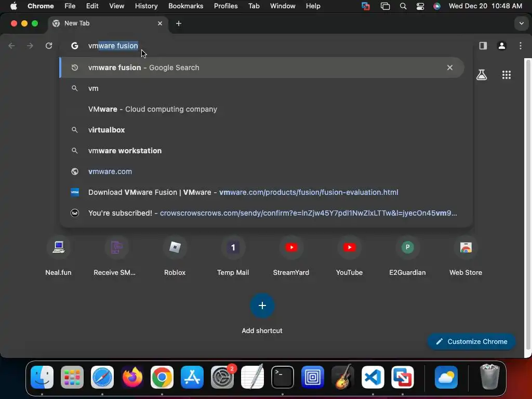Choose the 'vm' search suggestion
532x399 pixels.
pos(262,88)
